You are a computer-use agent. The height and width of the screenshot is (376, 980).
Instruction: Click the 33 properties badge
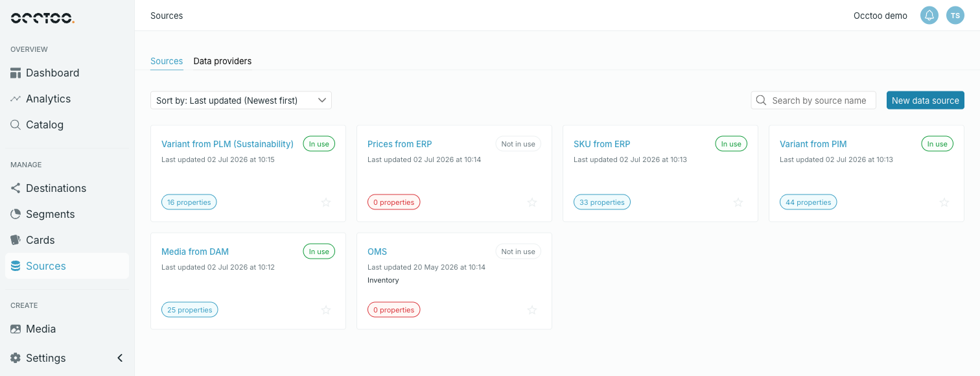[x=602, y=202]
